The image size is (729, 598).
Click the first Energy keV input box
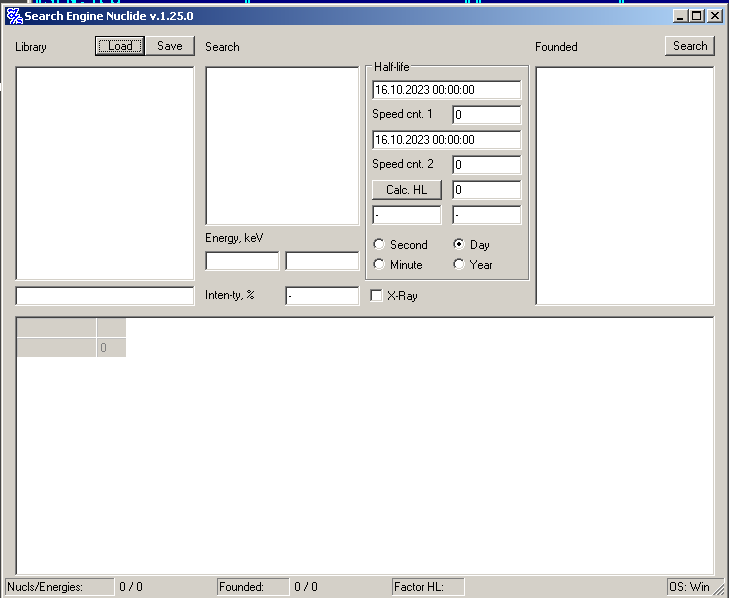coord(242,261)
